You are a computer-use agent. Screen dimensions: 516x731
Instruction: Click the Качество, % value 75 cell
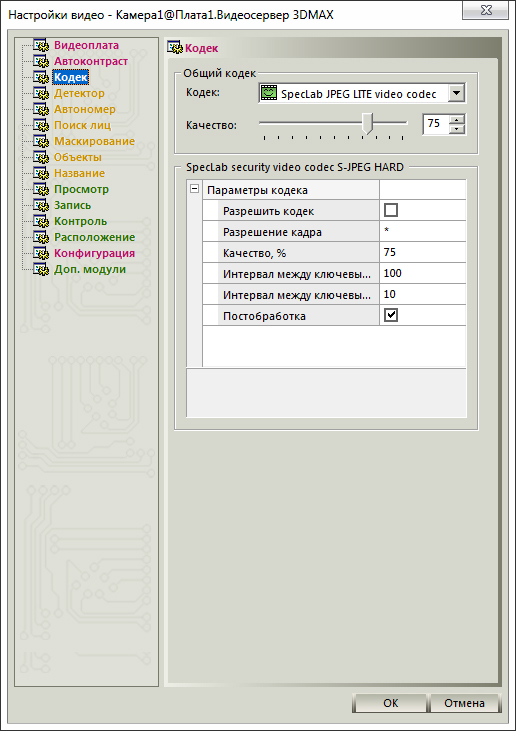[x=423, y=252]
